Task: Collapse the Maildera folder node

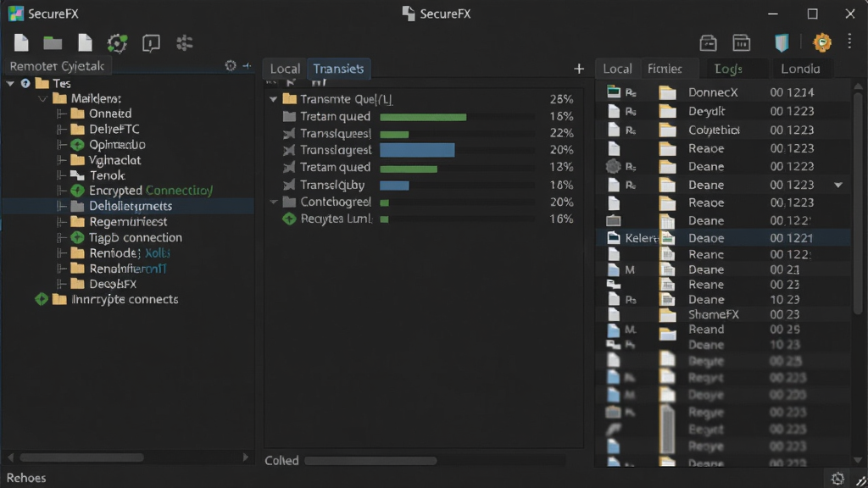Action: point(42,98)
